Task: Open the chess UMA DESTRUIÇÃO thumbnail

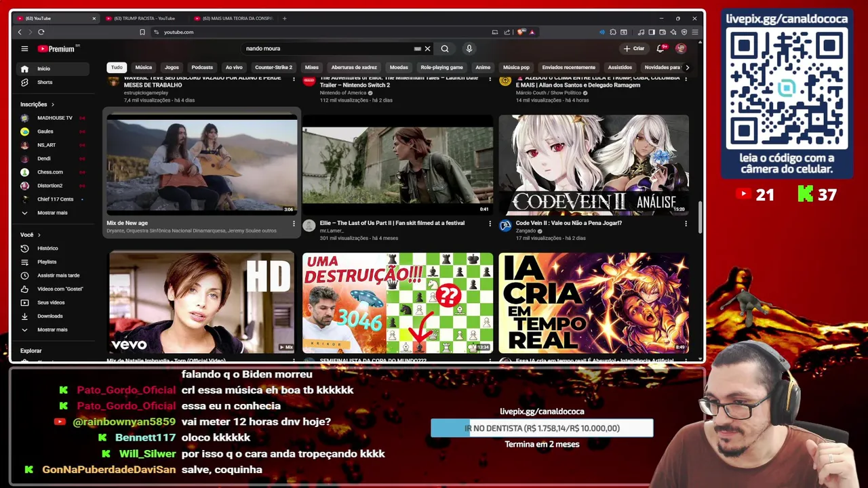Action: tap(397, 303)
